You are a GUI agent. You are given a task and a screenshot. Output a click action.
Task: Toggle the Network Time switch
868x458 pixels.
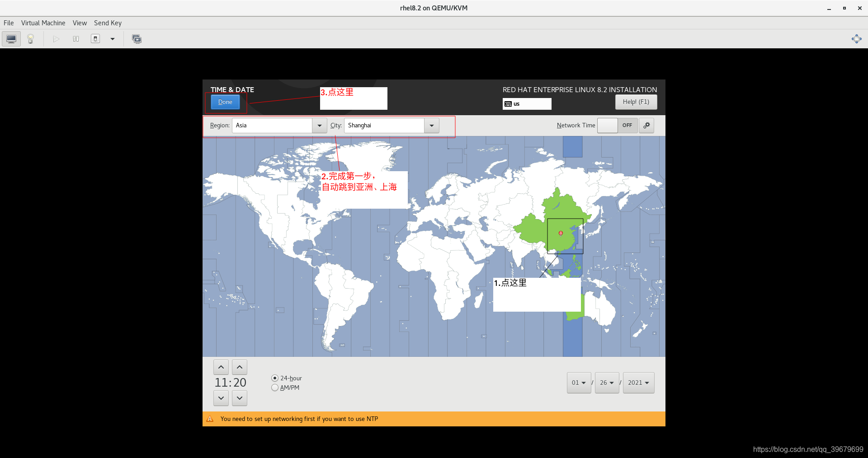click(617, 126)
